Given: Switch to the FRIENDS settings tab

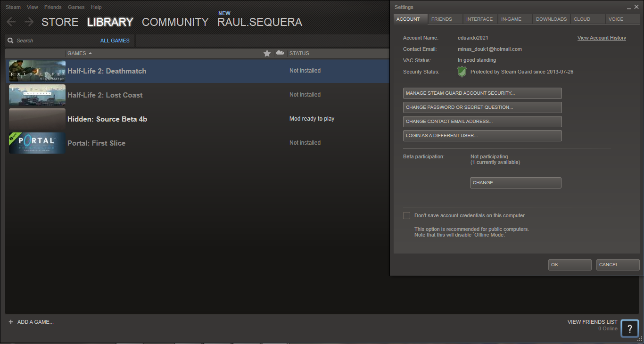Looking at the screenshot, I should 445,19.
